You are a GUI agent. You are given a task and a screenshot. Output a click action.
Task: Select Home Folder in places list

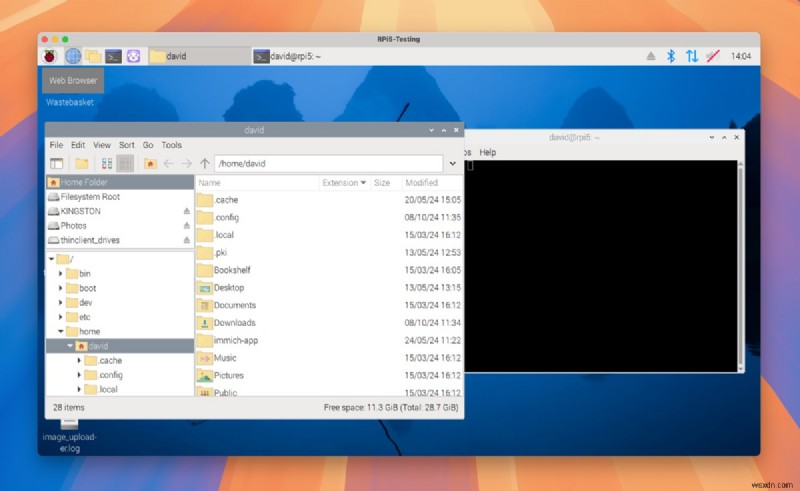tap(120, 182)
